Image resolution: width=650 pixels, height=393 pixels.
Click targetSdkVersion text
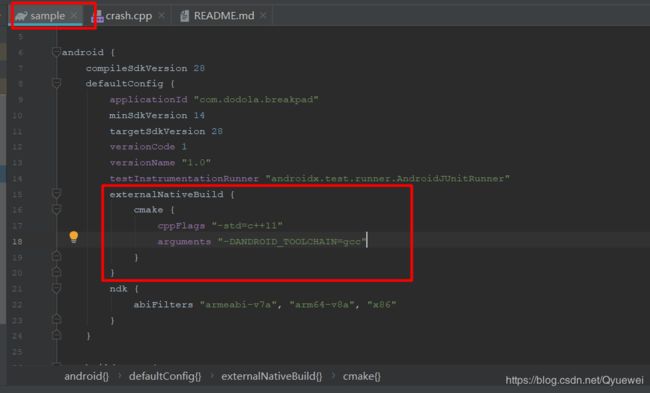tap(157, 131)
